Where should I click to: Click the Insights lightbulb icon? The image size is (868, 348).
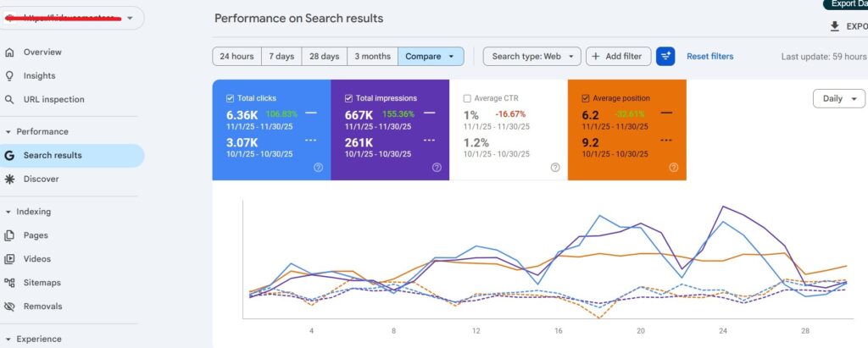tap(8, 76)
